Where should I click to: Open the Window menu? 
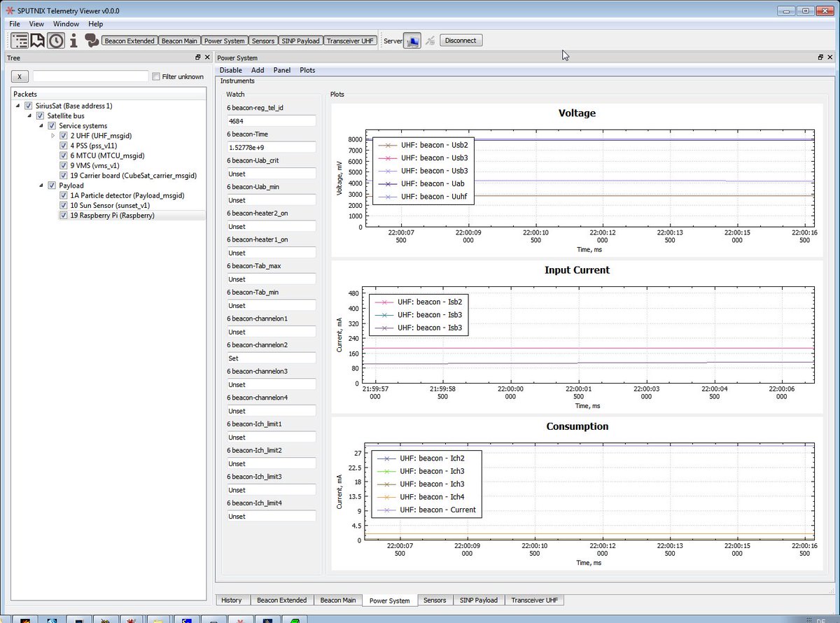click(x=66, y=24)
